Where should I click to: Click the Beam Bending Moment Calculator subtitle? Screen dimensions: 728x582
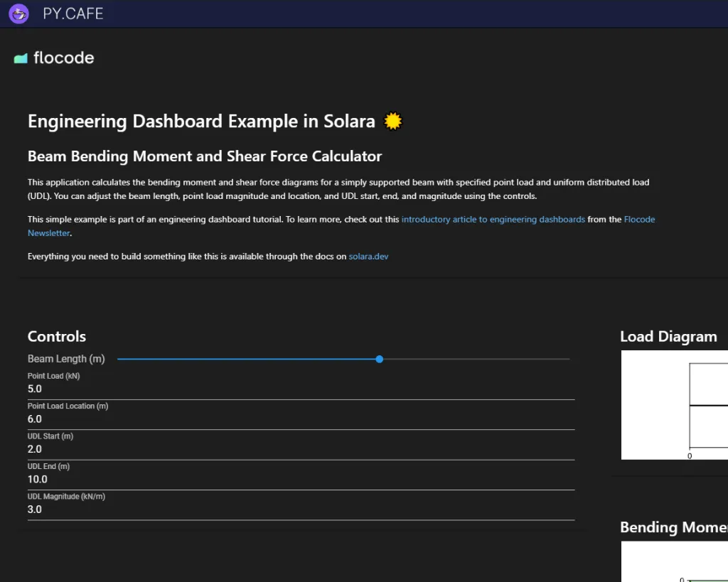(205, 156)
